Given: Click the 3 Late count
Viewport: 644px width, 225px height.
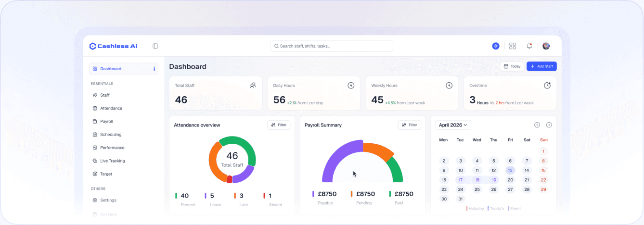Looking at the screenshot, I should click(x=242, y=196).
